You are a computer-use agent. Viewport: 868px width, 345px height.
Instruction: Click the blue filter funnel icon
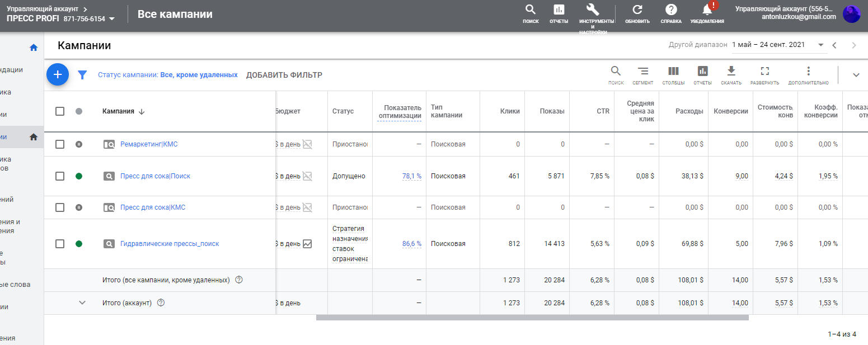pos(82,75)
